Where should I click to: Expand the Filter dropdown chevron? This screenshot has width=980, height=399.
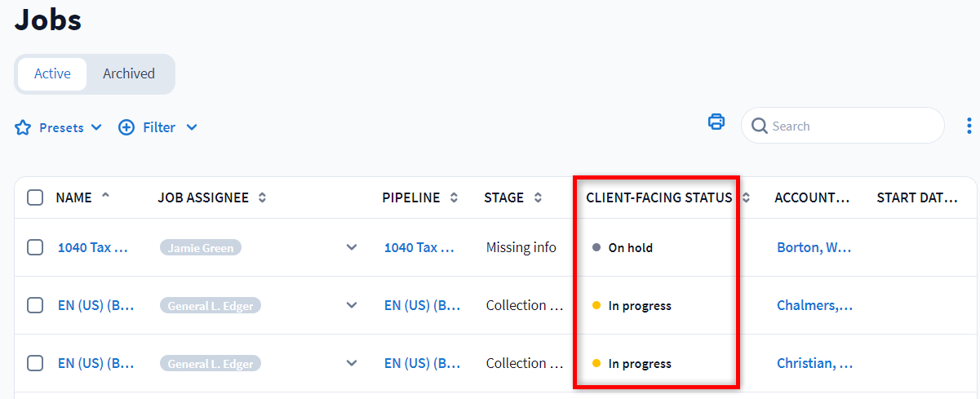click(192, 127)
